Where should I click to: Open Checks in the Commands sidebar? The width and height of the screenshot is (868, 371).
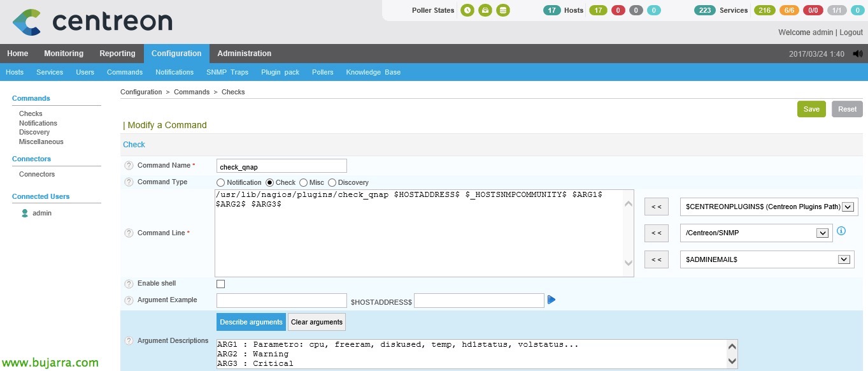(x=31, y=113)
